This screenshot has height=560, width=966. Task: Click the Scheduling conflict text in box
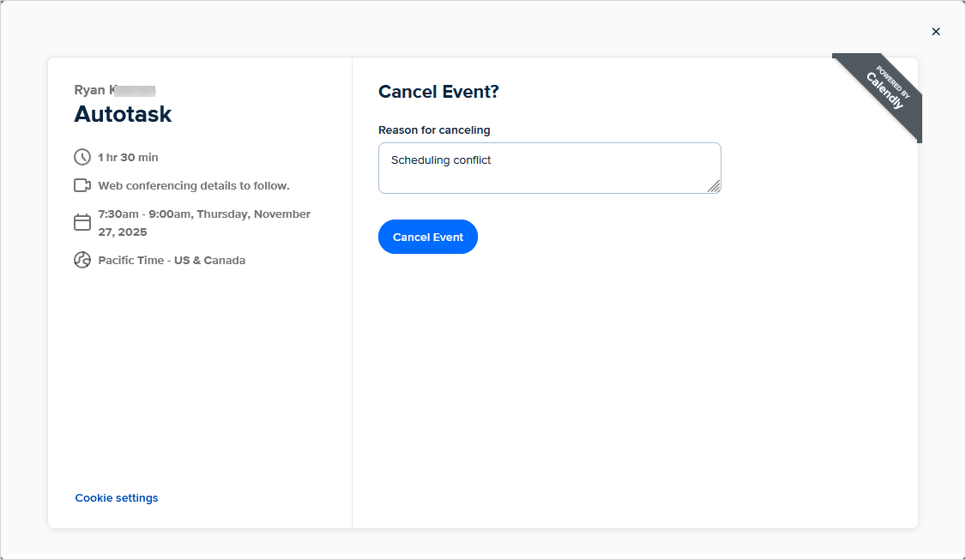pyautogui.click(x=441, y=160)
